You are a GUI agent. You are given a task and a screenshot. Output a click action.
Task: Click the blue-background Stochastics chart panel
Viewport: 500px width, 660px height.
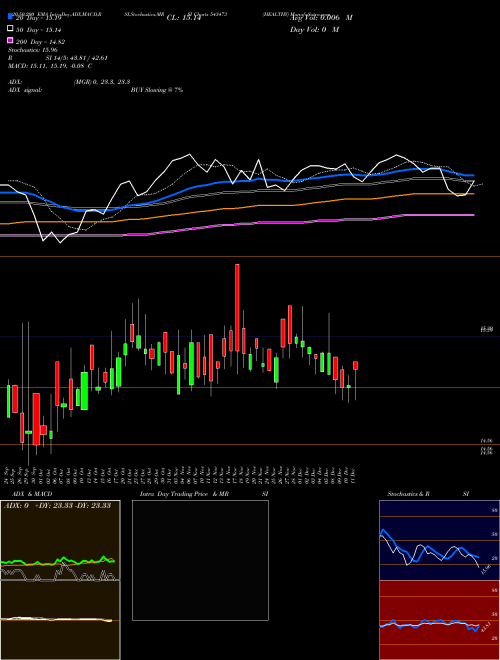(439, 540)
